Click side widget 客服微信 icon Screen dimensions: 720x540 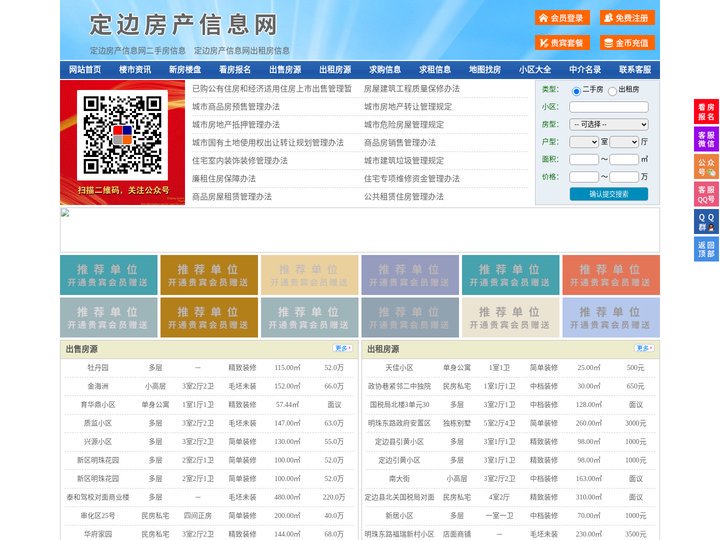coord(706,139)
